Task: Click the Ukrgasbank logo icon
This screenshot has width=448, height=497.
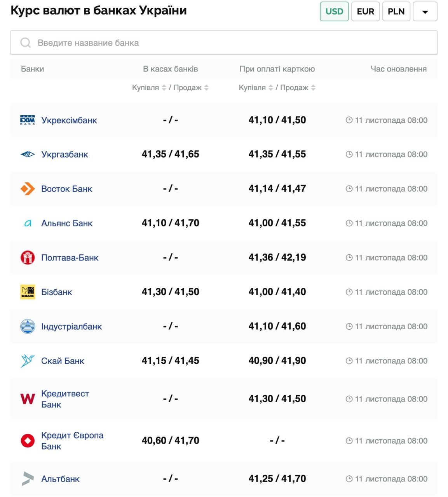Action: pos(28,155)
